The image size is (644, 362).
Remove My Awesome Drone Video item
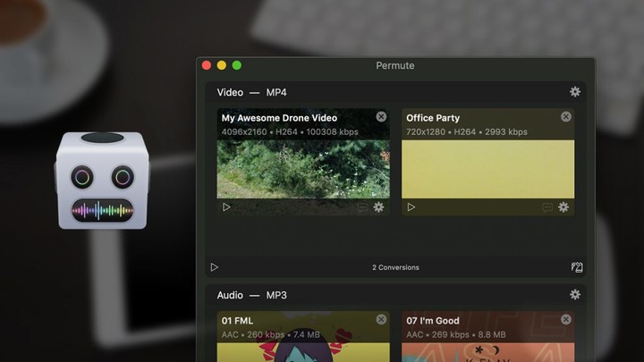click(x=381, y=116)
